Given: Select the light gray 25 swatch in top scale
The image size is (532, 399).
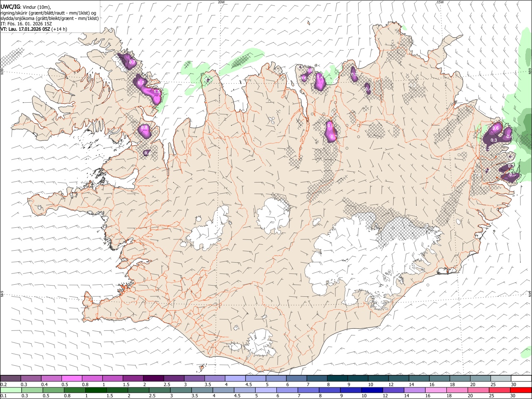Looking at the screenshot, I should click(500, 378).
